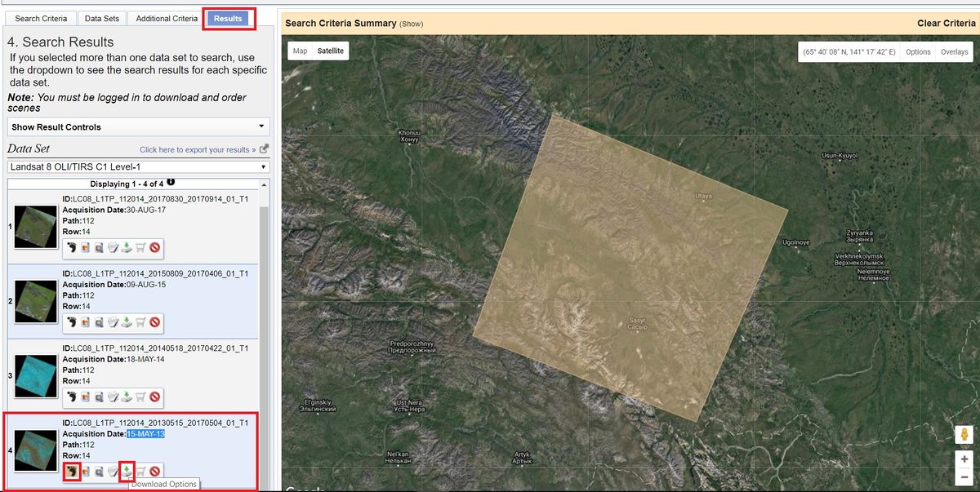Expand the Search Criteria Summary

pyautogui.click(x=413, y=24)
